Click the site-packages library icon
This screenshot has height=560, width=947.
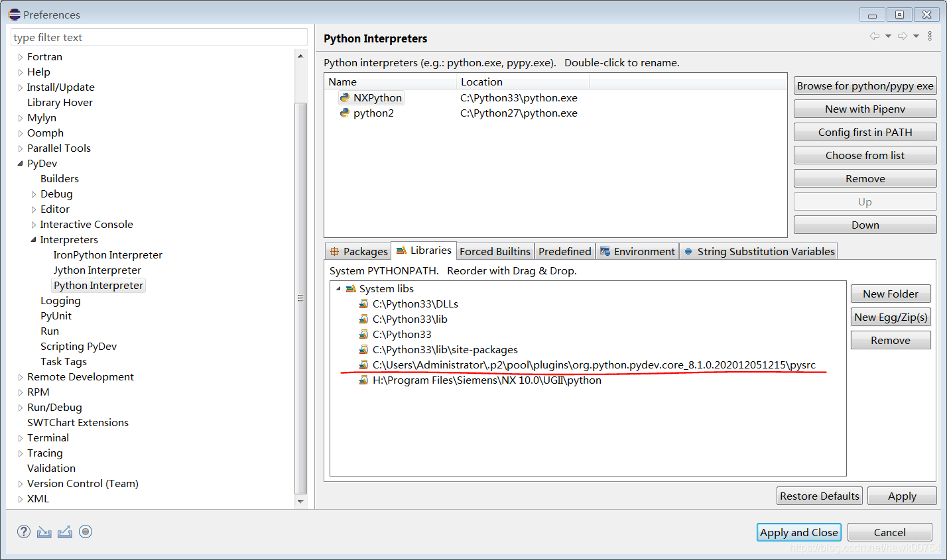click(x=363, y=350)
